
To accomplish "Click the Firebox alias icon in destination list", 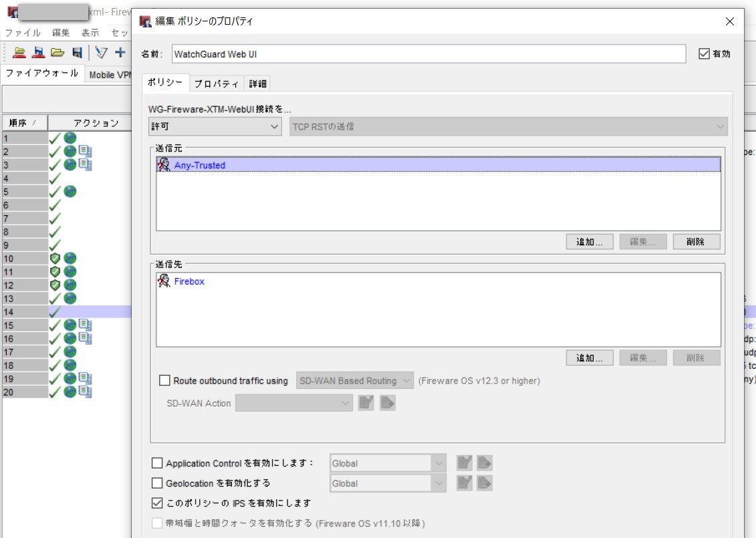I will [164, 281].
